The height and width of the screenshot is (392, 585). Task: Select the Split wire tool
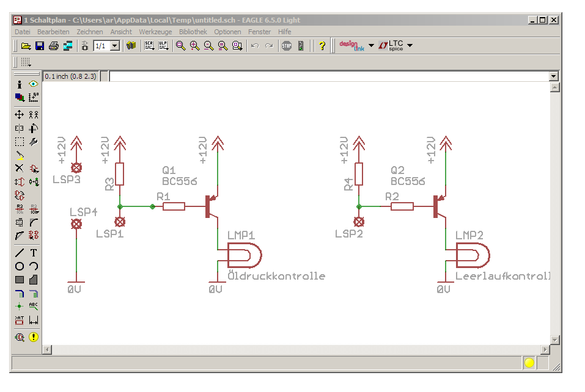[20, 236]
